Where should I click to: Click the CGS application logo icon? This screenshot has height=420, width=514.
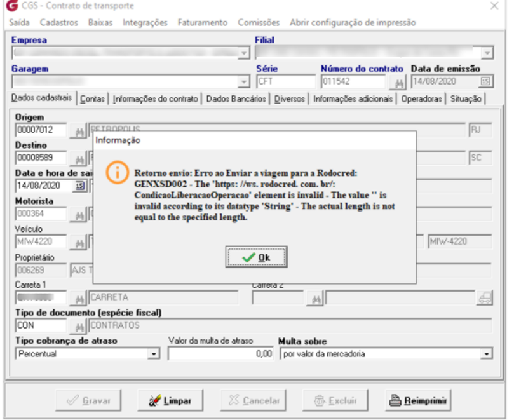tap(12, 5)
